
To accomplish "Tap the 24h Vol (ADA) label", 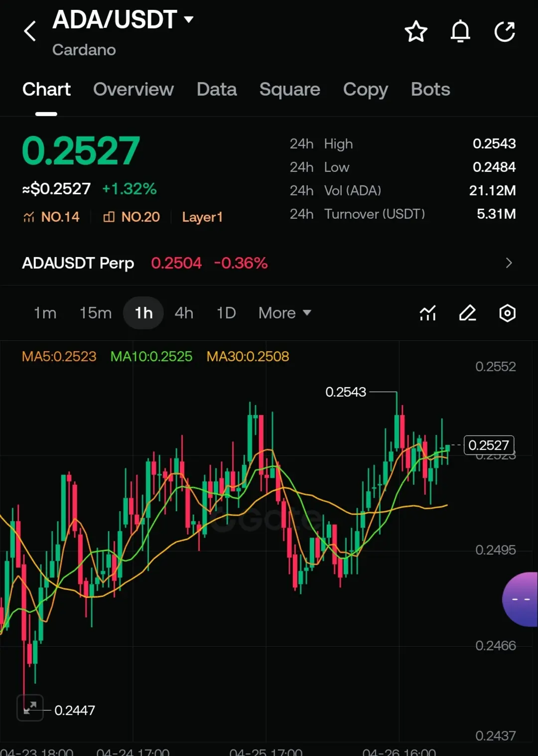I will (335, 190).
